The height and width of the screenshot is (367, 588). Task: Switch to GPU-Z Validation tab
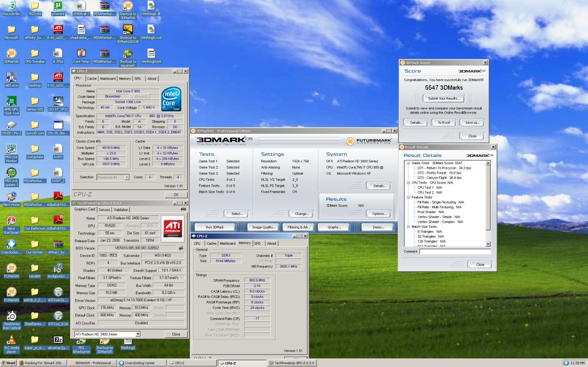tap(121, 210)
